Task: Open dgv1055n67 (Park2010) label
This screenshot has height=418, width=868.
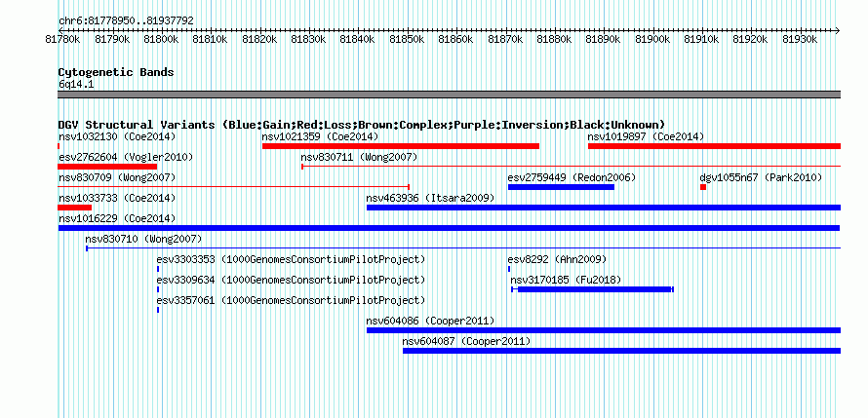Action: (x=761, y=177)
